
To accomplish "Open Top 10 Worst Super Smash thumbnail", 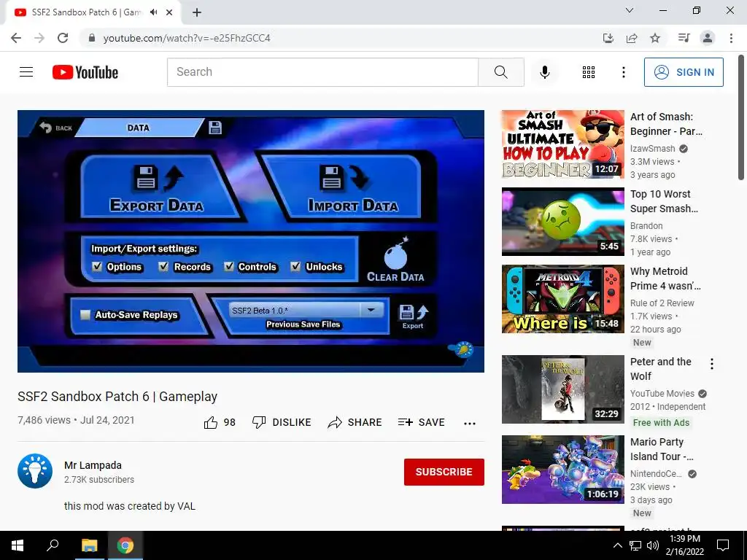I will coord(562,222).
